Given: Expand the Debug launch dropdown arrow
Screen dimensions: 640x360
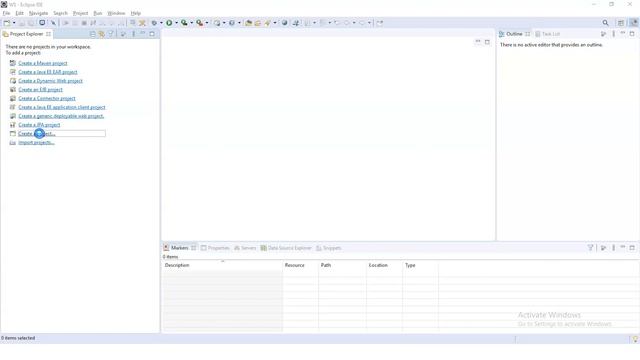Looking at the screenshot, I should [x=161, y=23].
